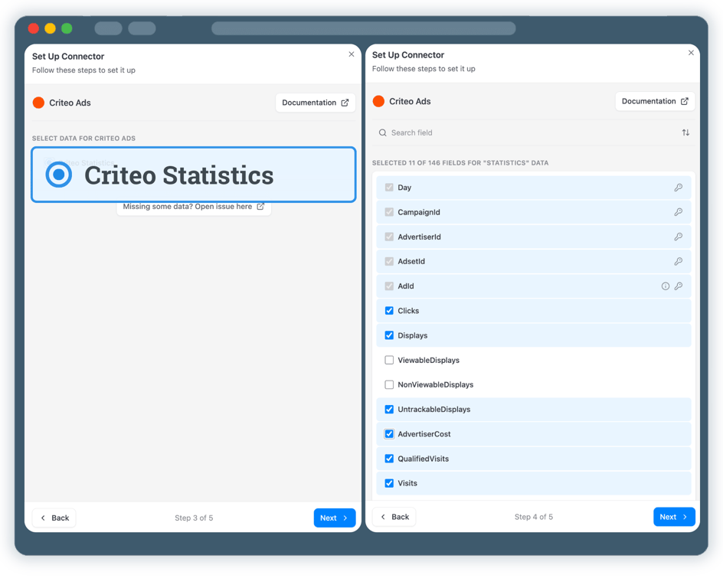The height and width of the screenshot is (588, 723).
Task: Uncheck the Displays field
Action: (389, 335)
